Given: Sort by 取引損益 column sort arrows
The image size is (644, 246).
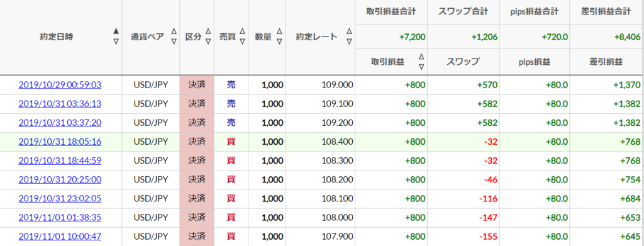Looking at the screenshot, I should 421,62.
